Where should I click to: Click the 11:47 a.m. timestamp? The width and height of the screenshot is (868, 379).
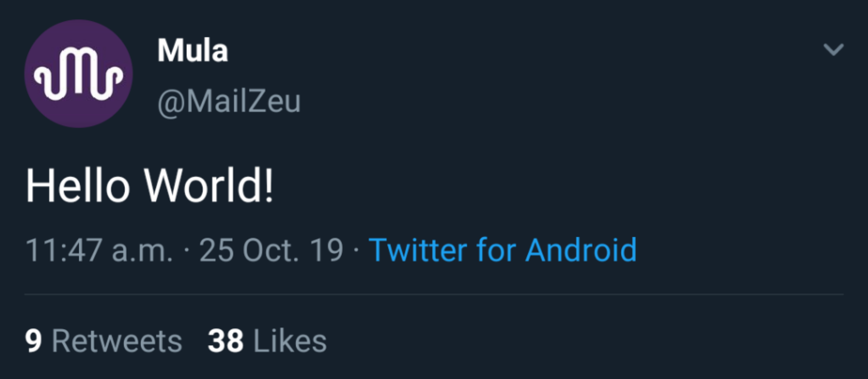(99, 250)
